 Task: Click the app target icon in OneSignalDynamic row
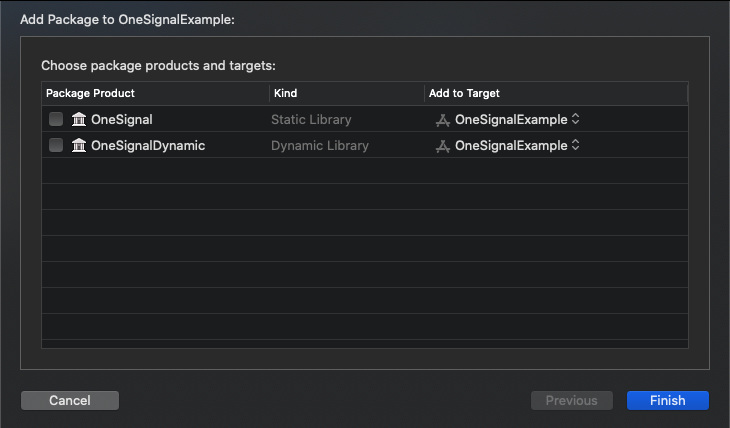(x=442, y=146)
